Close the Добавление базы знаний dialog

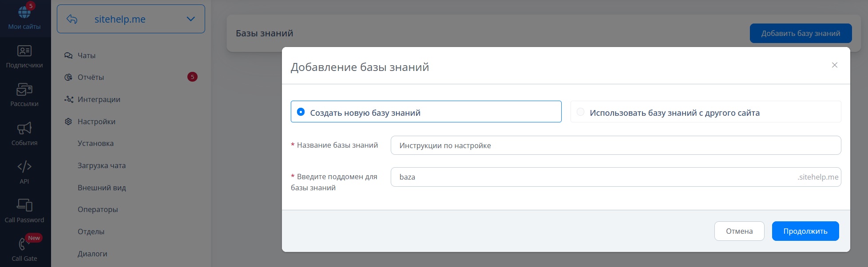tap(835, 65)
